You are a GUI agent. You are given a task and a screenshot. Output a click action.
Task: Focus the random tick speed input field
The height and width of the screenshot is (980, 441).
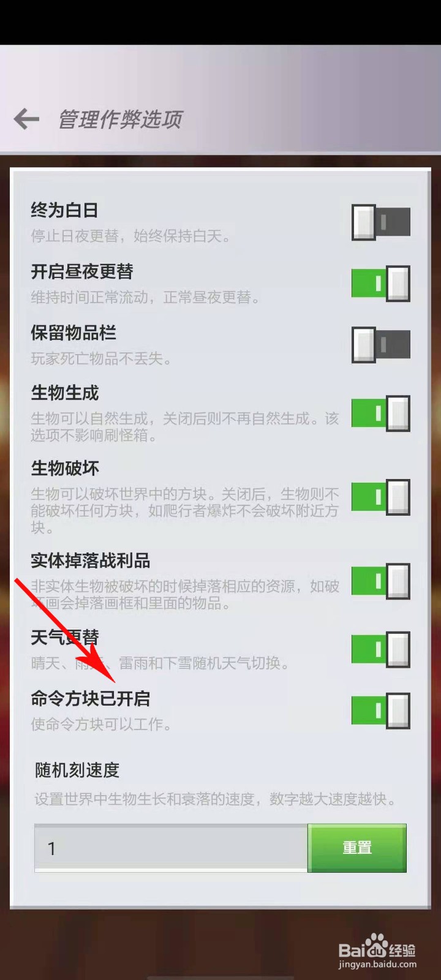(x=171, y=848)
